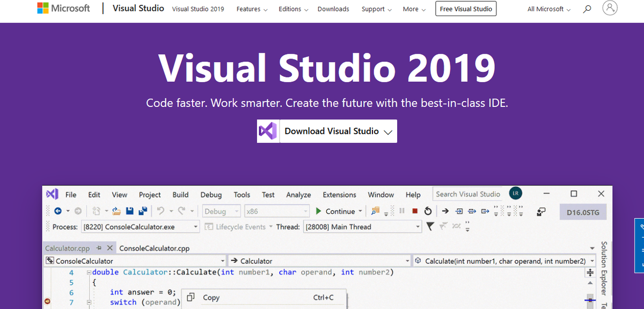Expand the Editions menu

(x=294, y=9)
